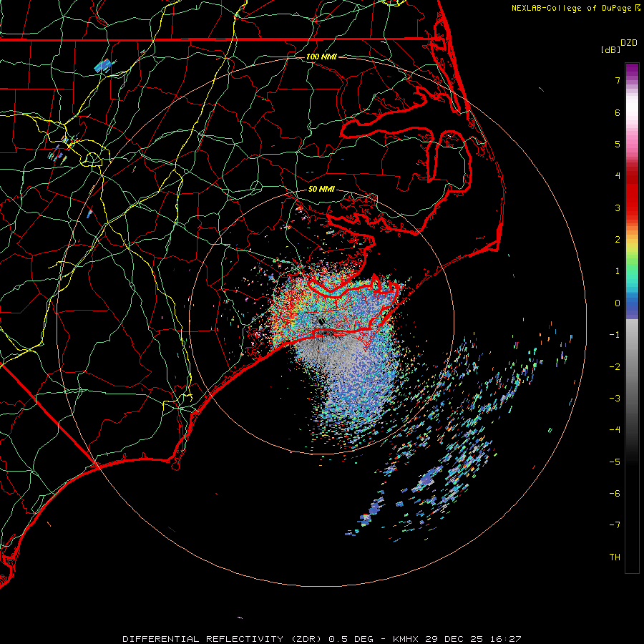Click the TH threshold label on scale
Screen dimensions: 644x644
(615, 557)
